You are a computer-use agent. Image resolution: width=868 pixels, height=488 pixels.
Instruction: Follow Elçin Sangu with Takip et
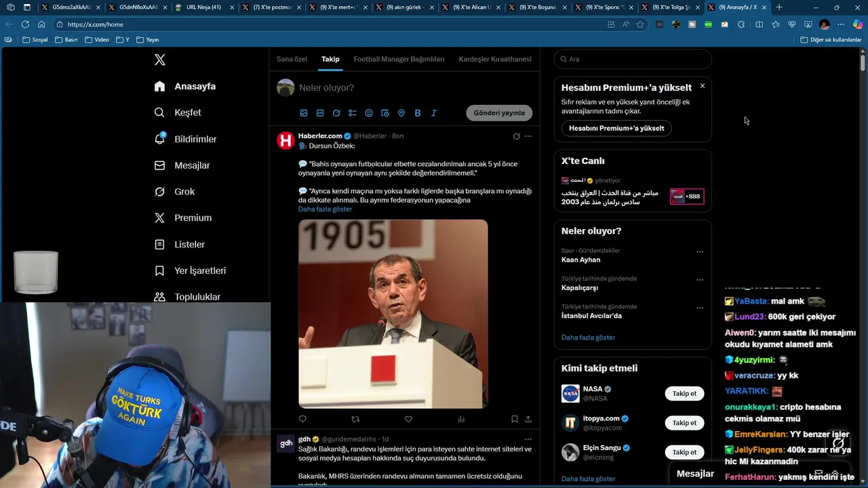pyautogui.click(x=684, y=452)
